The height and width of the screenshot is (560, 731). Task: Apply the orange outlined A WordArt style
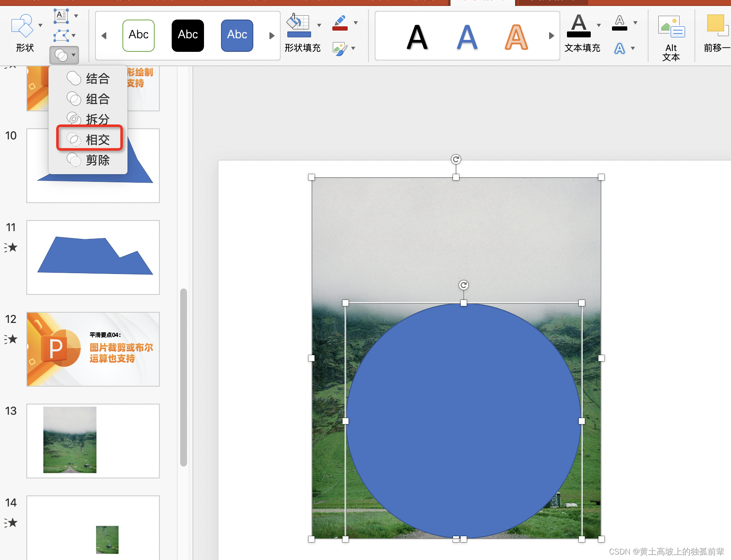[x=516, y=37]
